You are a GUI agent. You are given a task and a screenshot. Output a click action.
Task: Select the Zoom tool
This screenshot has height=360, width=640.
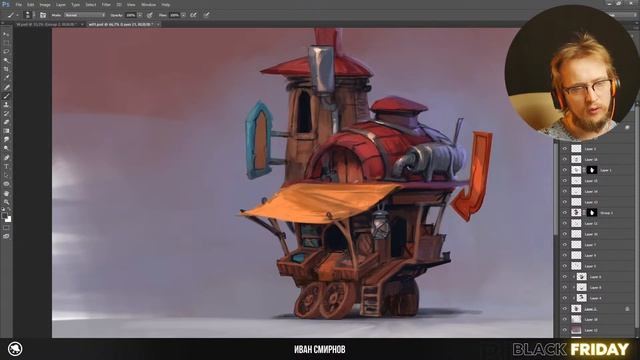[6, 202]
